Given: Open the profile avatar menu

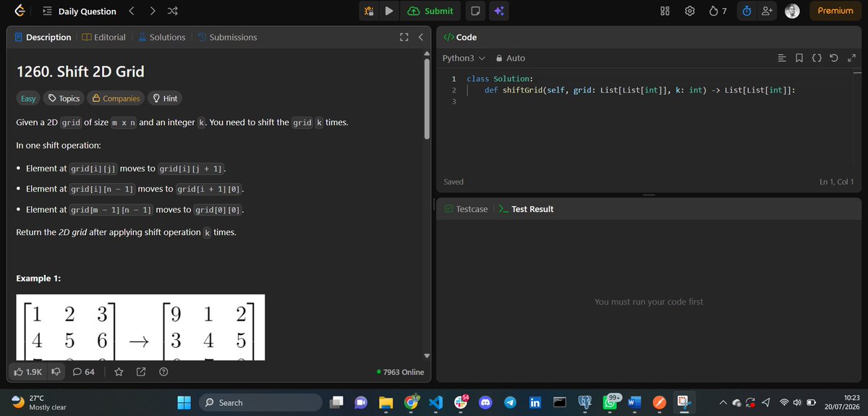Looking at the screenshot, I should tap(793, 11).
